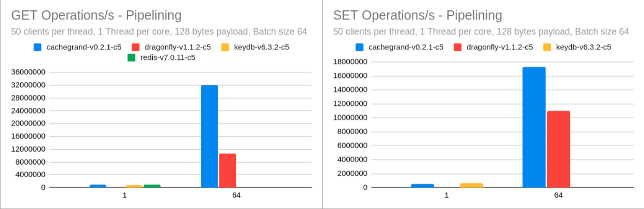Screen dimensions: 644x209
Task: Click the tall blue SET bar at 64
Action: [x=534, y=127]
